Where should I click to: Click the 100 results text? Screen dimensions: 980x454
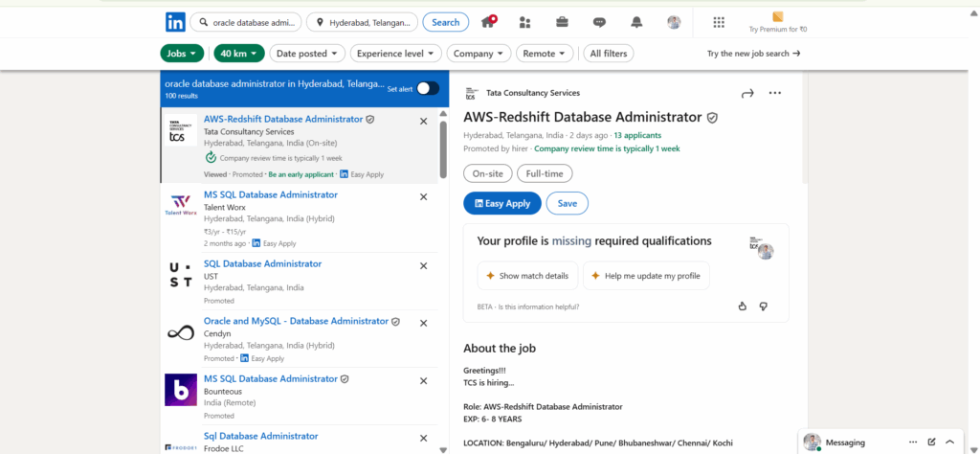pos(181,96)
